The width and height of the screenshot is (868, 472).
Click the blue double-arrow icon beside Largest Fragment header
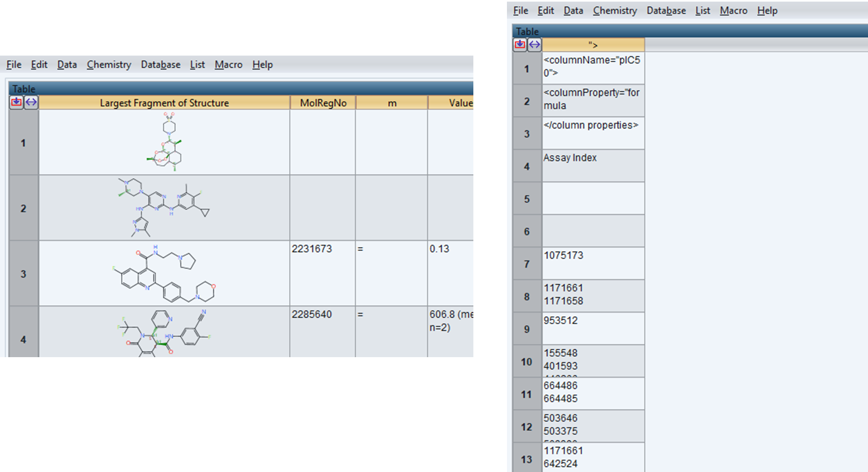point(31,102)
